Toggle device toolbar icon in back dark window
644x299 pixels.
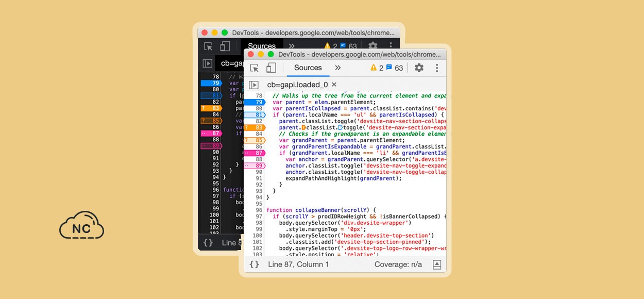pyautogui.click(x=225, y=46)
